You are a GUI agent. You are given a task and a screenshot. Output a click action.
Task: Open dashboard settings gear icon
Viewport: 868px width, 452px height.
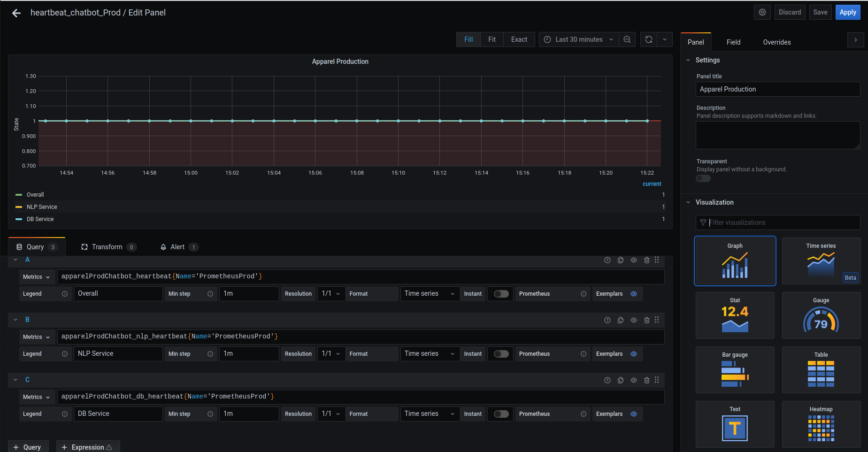(762, 12)
